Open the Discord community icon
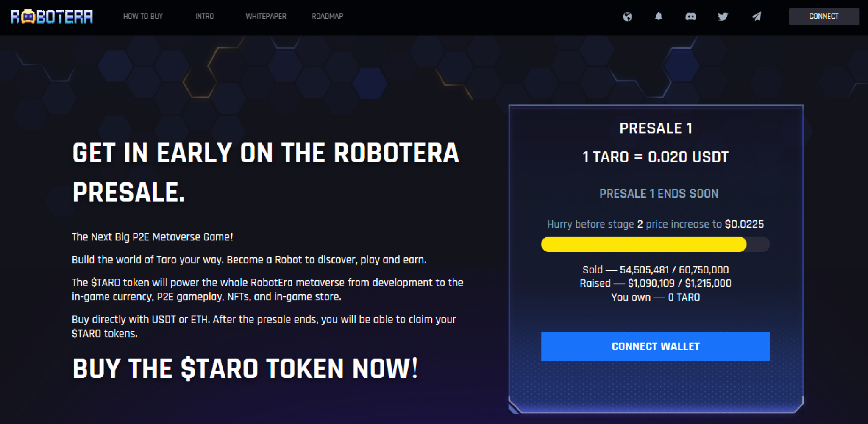 click(691, 17)
